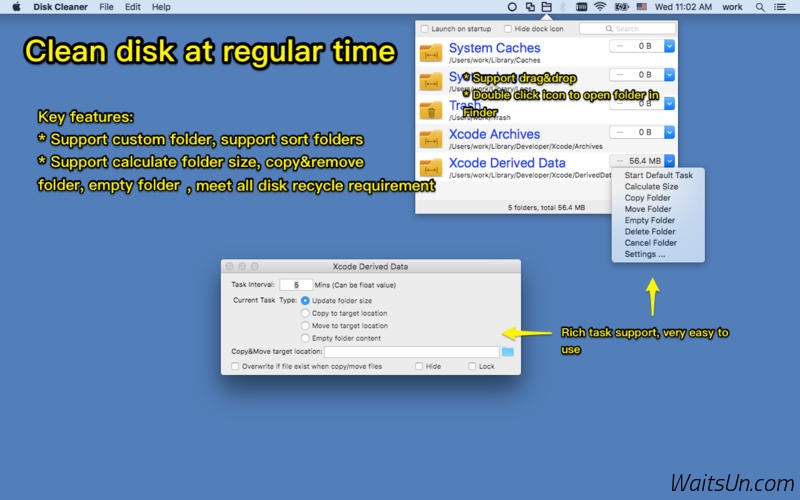This screenshot has width=800, height=500.
Task: Open dropdown arrow for Xcode Archives row
Action: 669,132
